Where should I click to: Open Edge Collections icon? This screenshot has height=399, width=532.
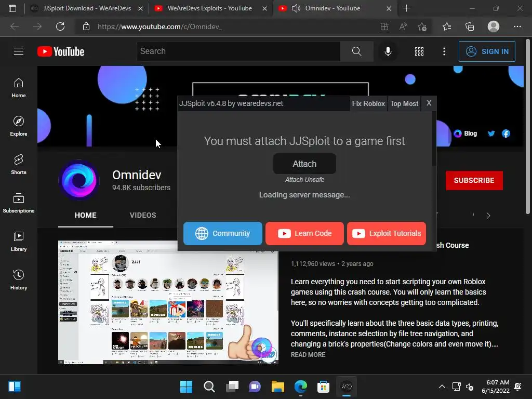coord(470,26)
